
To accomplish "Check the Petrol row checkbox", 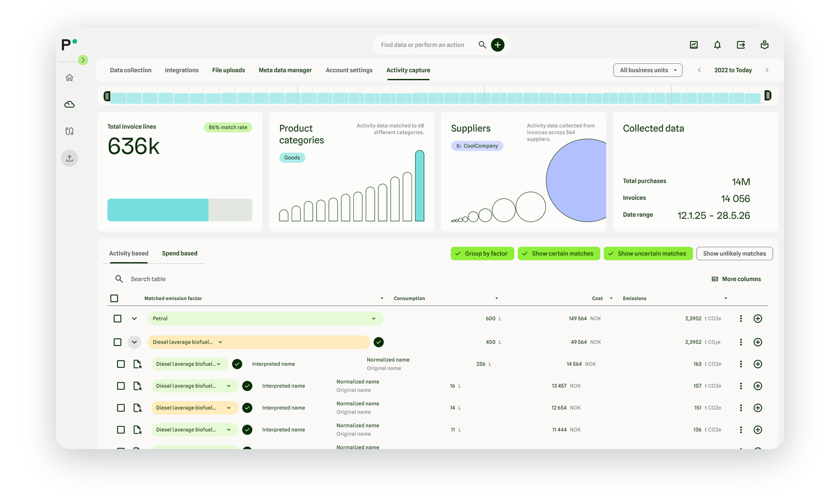I will tap(118, 319).
